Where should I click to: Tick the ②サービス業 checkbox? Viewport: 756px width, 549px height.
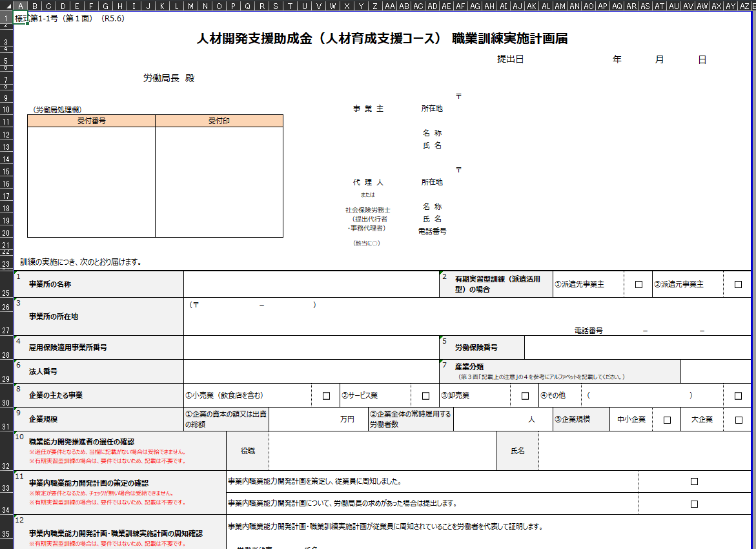click(425, 396)
